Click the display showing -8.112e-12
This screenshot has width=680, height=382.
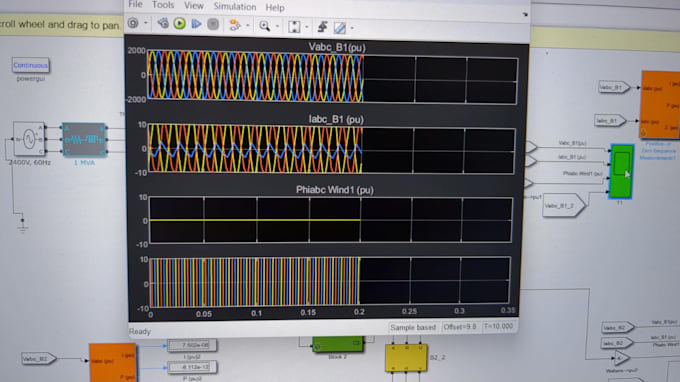pyautogui.click(x=192, y=367)
